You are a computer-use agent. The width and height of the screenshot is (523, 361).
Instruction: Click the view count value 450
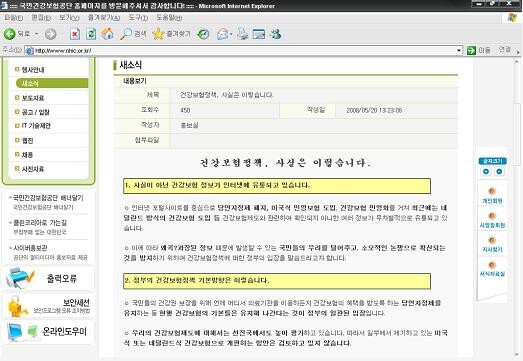(185, 110)
